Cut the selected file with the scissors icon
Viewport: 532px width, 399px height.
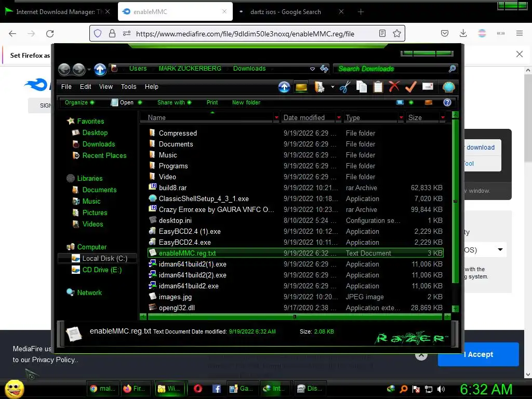tap(345, 87)
